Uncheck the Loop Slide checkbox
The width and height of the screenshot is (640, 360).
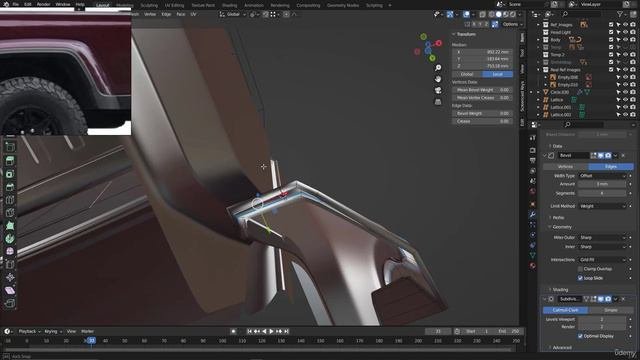click(x=580, y=278)
